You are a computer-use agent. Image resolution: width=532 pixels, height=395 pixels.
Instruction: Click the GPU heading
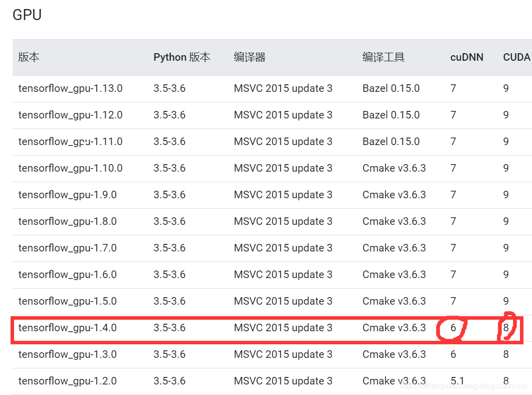(x=27, y=15)
